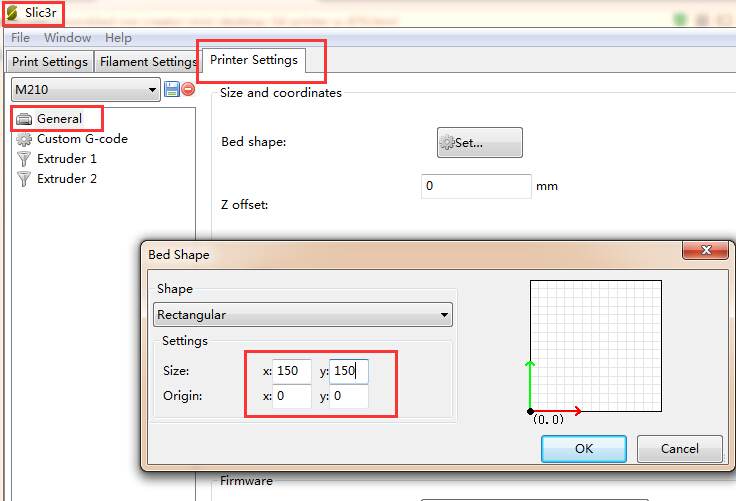Open the Window menu
This screenshot has width=736, height=501.
point(68,38)
